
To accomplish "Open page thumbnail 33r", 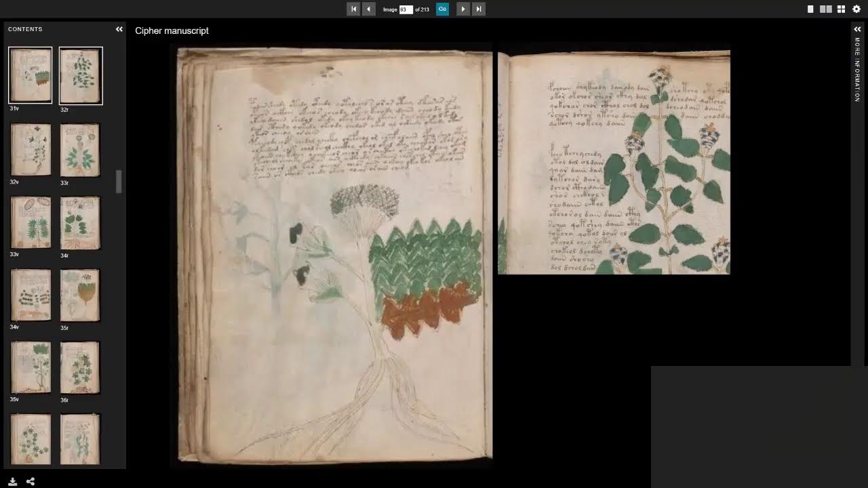I will pyautogui.click(x=80, y=150).
